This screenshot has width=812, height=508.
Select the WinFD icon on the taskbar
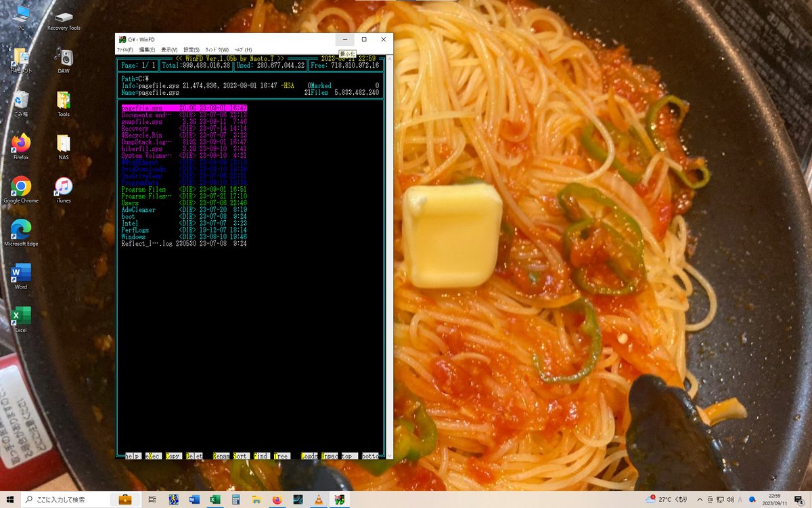coord(338,499)
